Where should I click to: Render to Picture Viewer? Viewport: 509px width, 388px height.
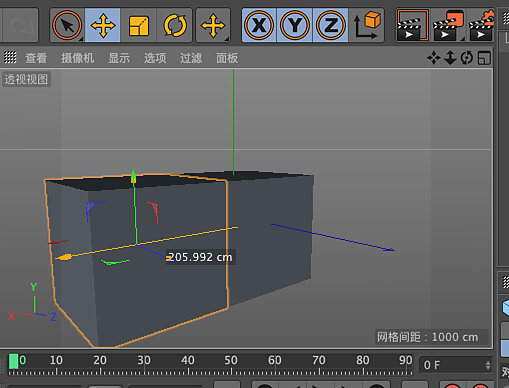pyautogui.click(x=448, y=26)
